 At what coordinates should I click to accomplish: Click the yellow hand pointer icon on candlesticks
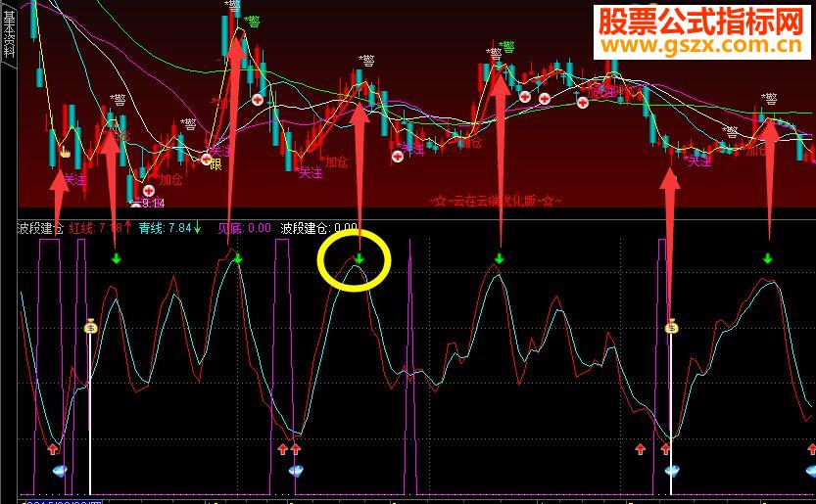[x=65, y=152]
